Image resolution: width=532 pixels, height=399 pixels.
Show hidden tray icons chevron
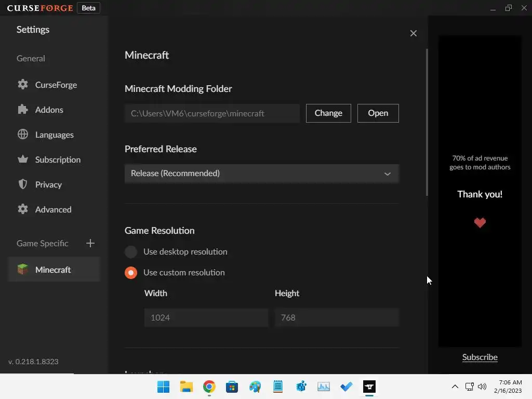(455, 387)
